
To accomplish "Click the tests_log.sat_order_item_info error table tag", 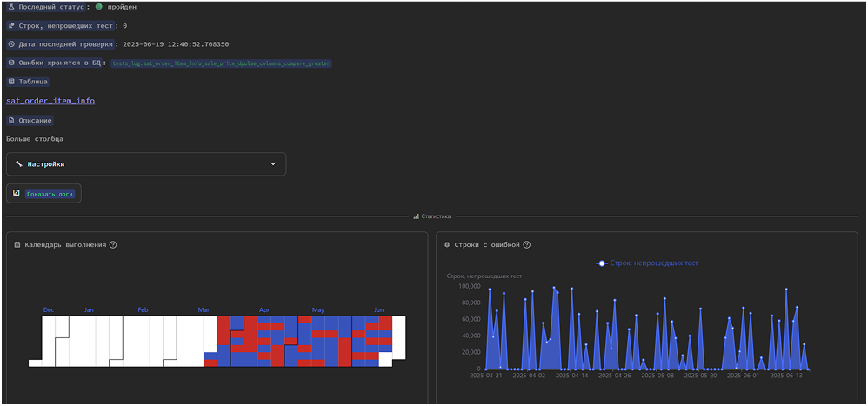I will (x=222, y=63).
